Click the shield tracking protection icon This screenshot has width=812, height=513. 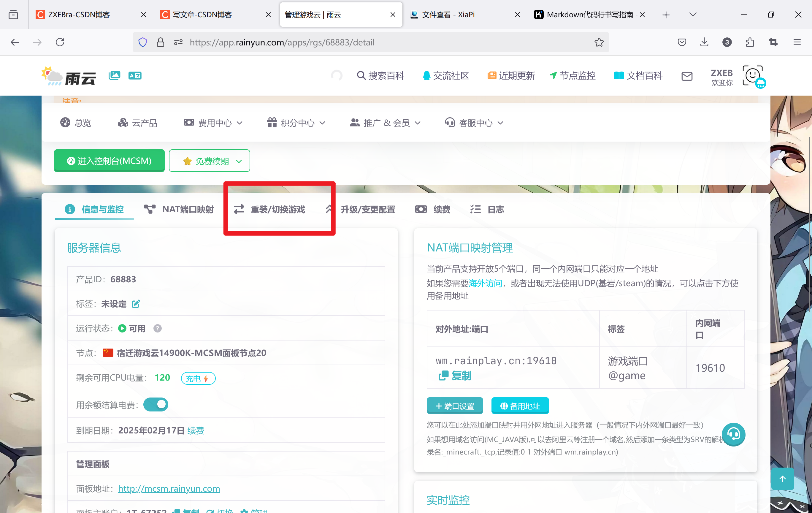143,42
